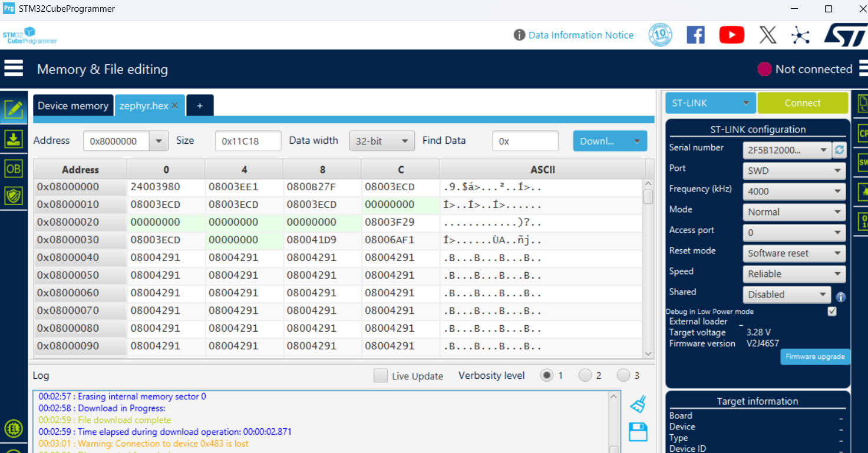Select the Memory & File editing sidebar icon
The height and width of the screenshot is (453, 868).
click(14, 109)
